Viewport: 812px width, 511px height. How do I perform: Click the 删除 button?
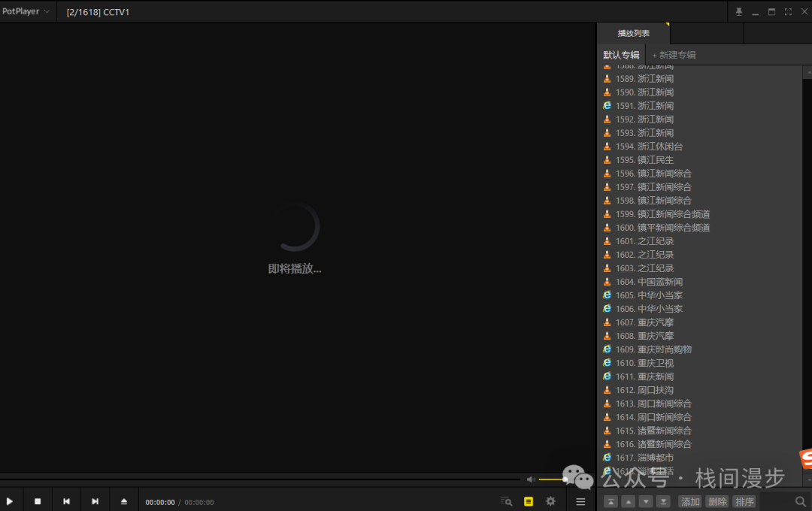(x=717, y=502)
